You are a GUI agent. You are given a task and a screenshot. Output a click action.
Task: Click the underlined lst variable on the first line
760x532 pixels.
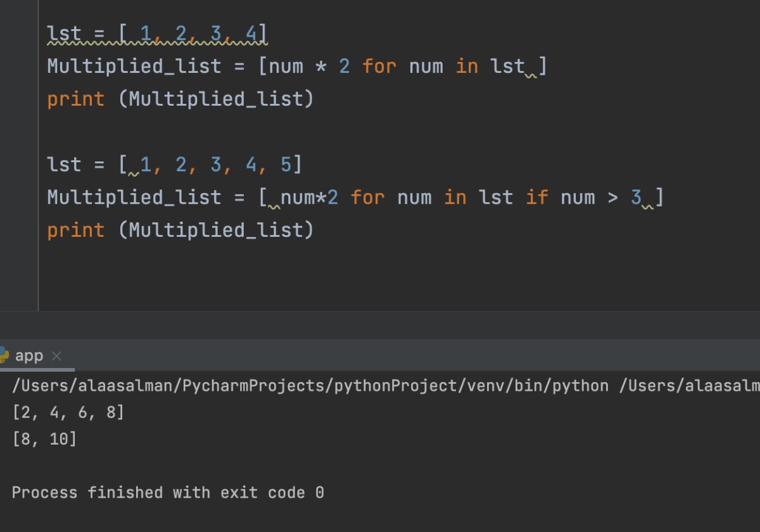65,34
